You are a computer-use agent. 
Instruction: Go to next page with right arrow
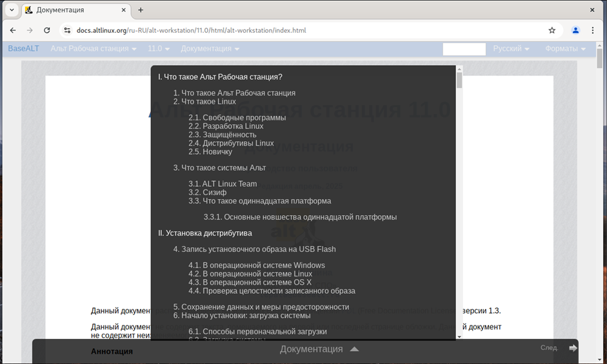tap(572, 348)
